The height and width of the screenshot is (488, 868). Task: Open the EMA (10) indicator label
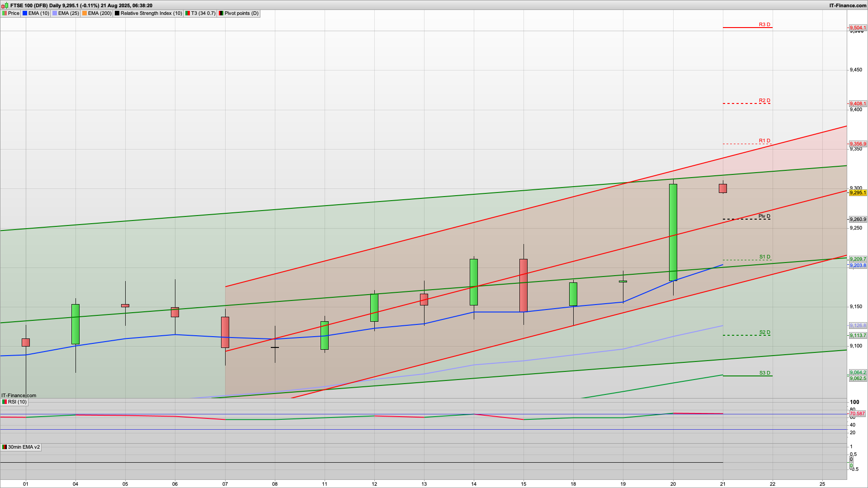pos(38,14)
